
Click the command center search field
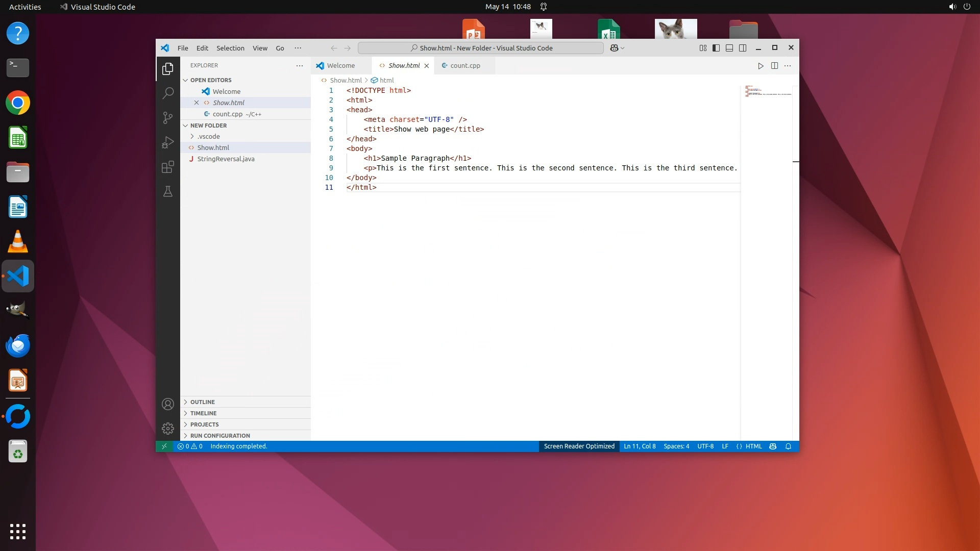pyautogui.click(x=481, y=48)
